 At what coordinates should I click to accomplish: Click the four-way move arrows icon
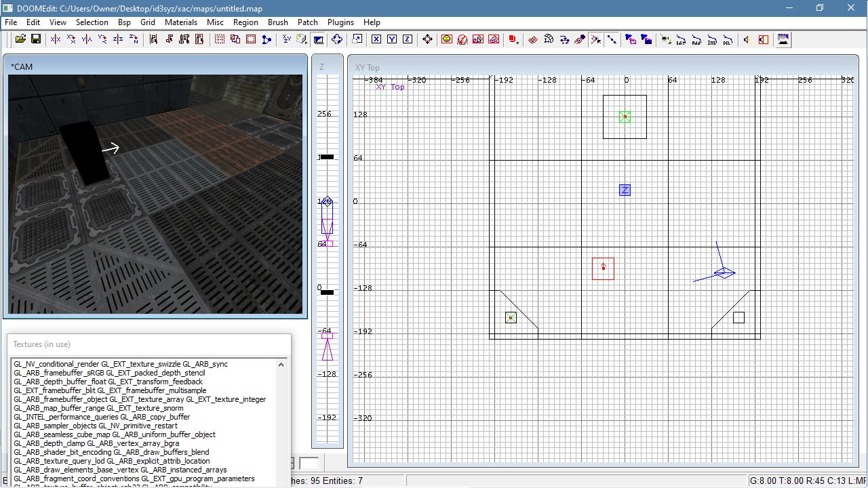click(x=427, y=39)
